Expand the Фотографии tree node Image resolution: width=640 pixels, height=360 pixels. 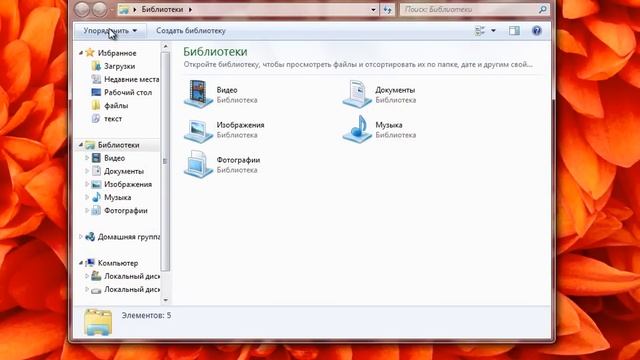pyautogui.click(x=87, y=211)
